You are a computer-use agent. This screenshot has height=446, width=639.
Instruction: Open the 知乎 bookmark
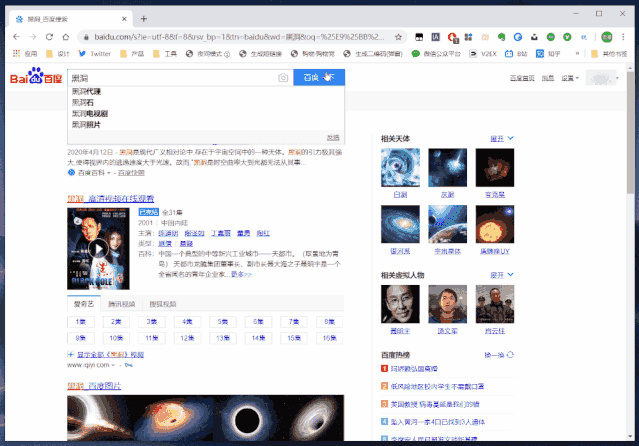click(548, 53)
